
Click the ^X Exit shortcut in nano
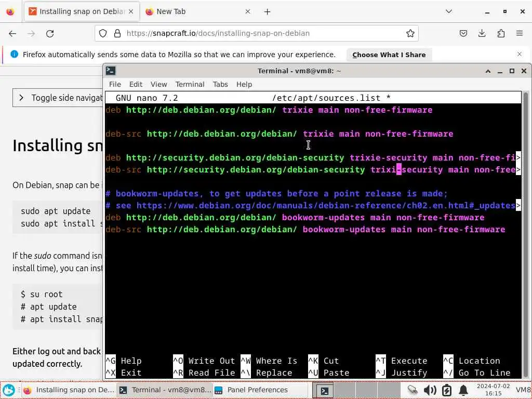coord(124,373)
